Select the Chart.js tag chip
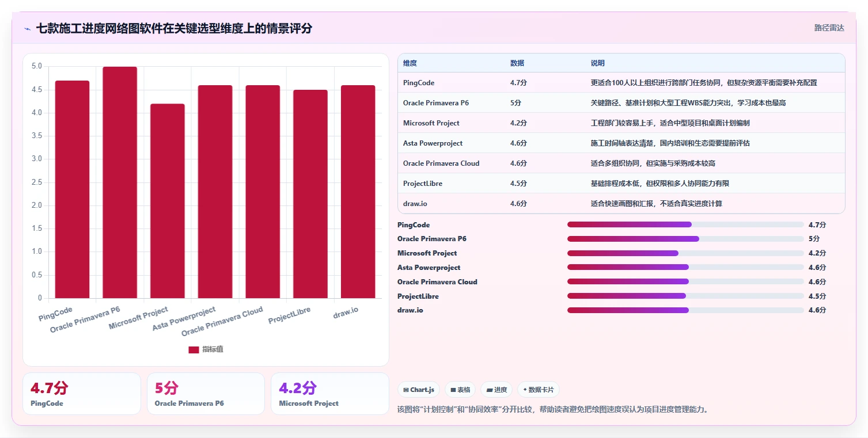868x438 pixels. click(x=419, y=390)
